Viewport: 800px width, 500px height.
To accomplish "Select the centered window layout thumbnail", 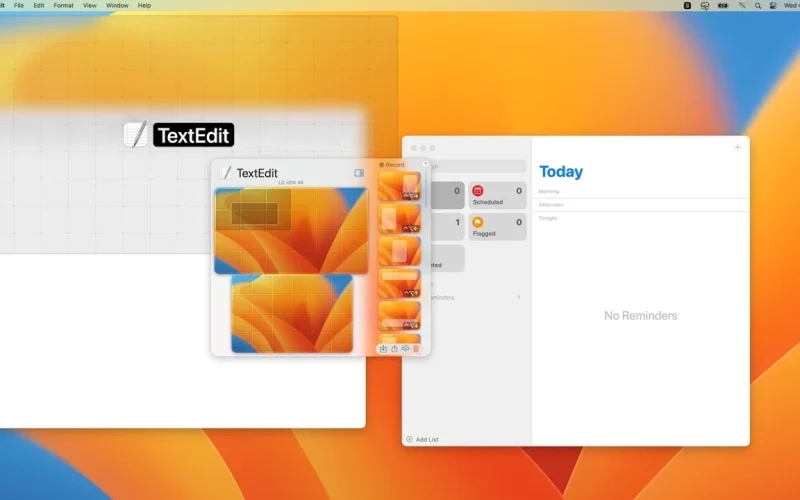I will [399, 251].
